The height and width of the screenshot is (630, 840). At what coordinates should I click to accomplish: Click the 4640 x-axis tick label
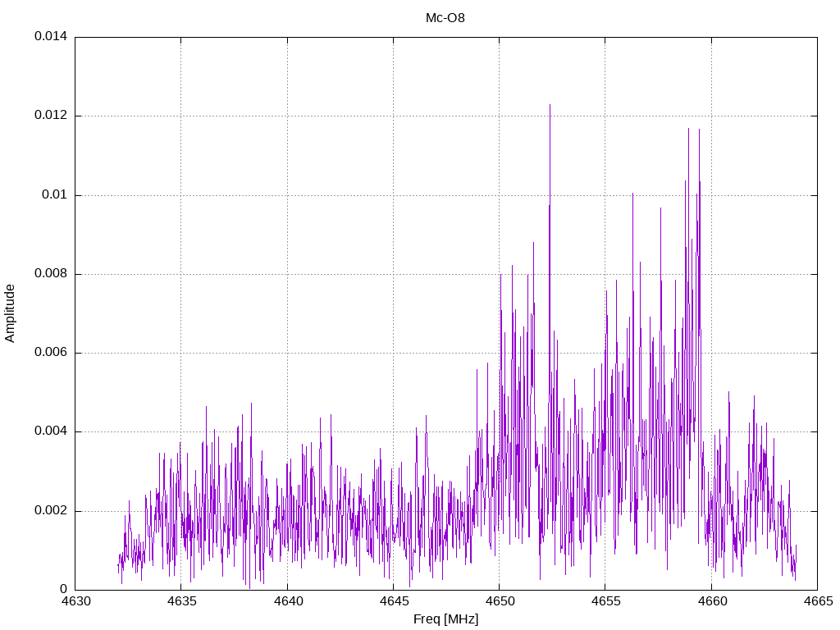click(x=288, y=601)
